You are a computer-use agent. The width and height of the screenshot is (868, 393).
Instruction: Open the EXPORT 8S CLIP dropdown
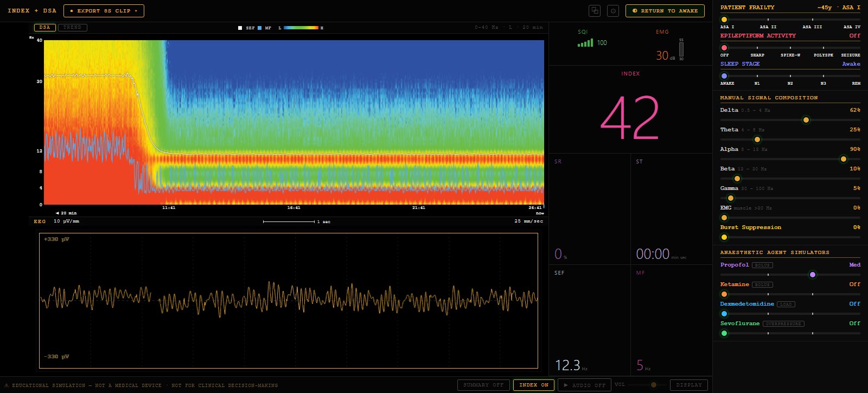[x=104, y=11]
